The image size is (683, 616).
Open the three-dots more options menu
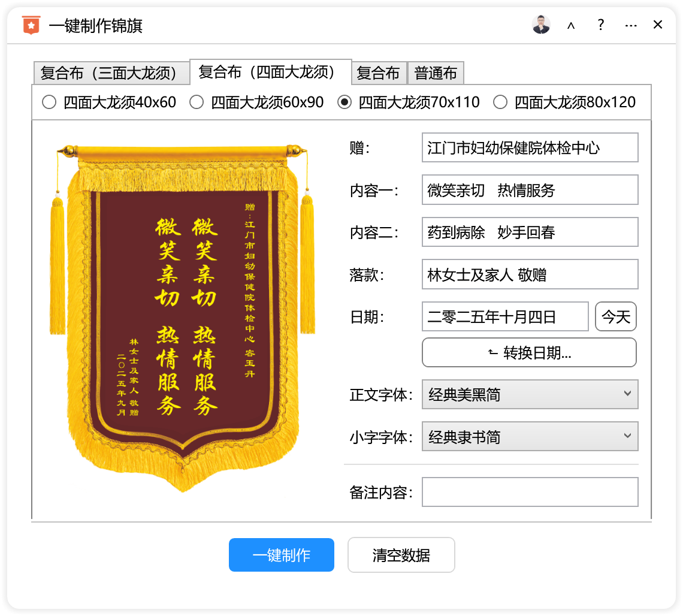coord(630,25)
